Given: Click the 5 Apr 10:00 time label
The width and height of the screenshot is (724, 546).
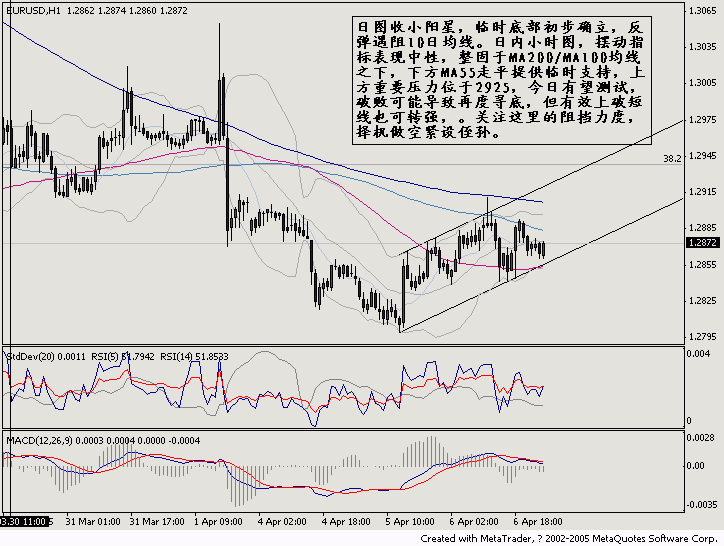Looking at the screenshot, I should [x=410, y=522].
